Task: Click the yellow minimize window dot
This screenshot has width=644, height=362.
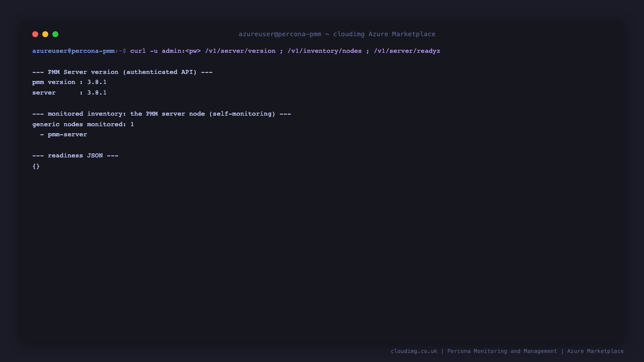Action: pyautogui.click(x=45, y=34)
